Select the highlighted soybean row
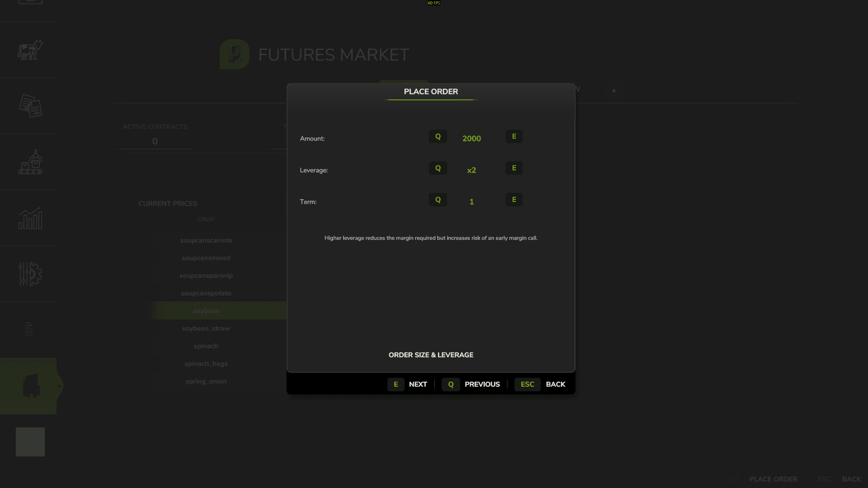Viewport: 868px width, 488px height. pyautogui.click(x=219, y=311)
